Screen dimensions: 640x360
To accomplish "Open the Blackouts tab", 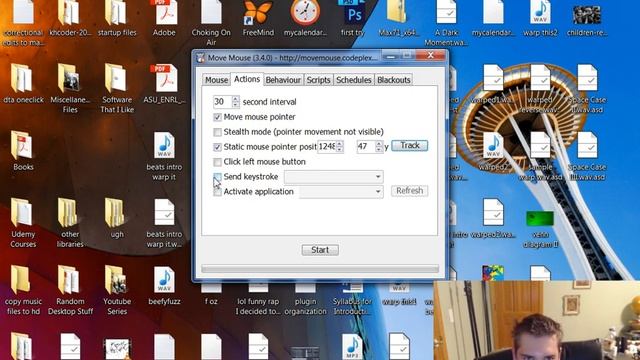I will point(393,80).
